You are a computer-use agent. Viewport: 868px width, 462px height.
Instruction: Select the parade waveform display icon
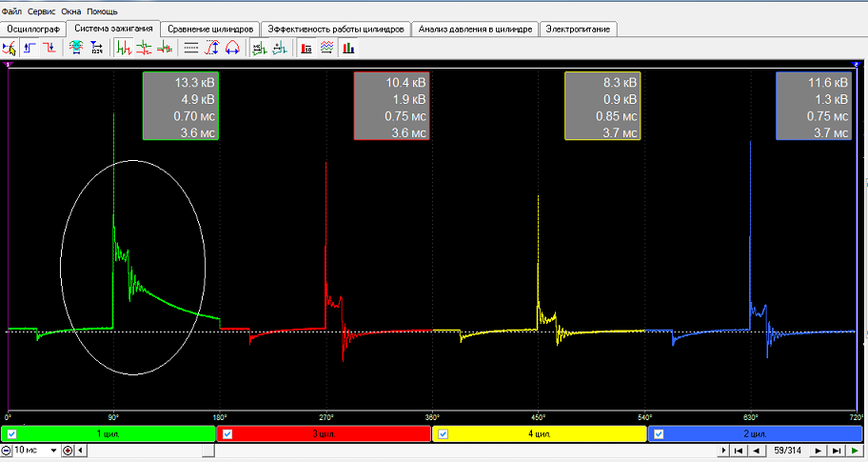(124, 48)
